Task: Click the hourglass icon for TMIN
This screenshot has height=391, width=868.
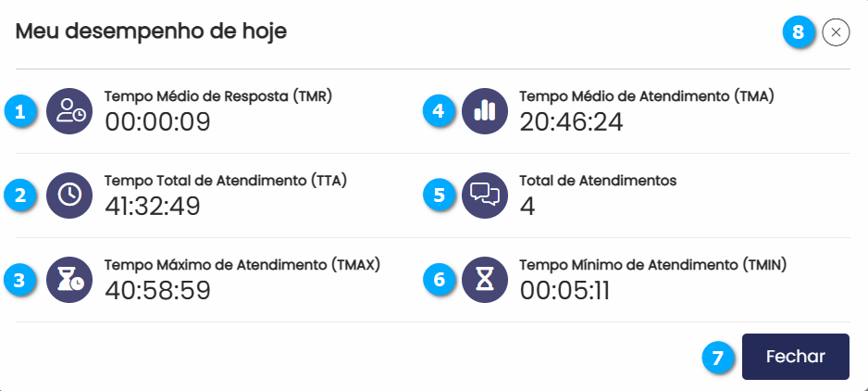Action: [x=485, y=280]
